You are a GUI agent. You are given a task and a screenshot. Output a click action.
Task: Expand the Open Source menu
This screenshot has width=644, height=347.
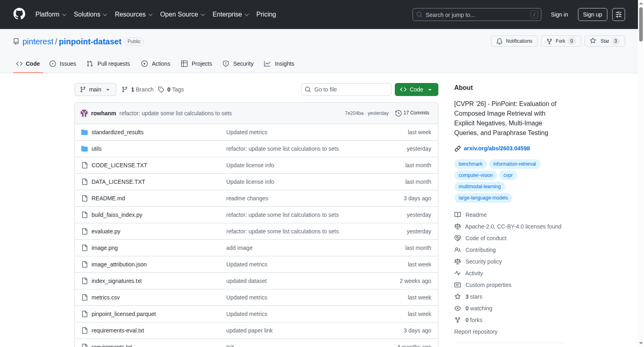[x=183, y=15]
